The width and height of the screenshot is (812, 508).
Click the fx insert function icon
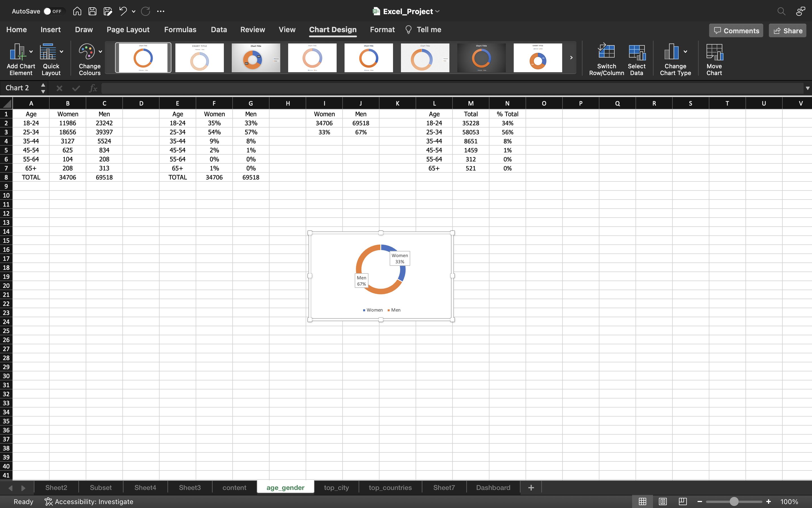click(93, 88)
